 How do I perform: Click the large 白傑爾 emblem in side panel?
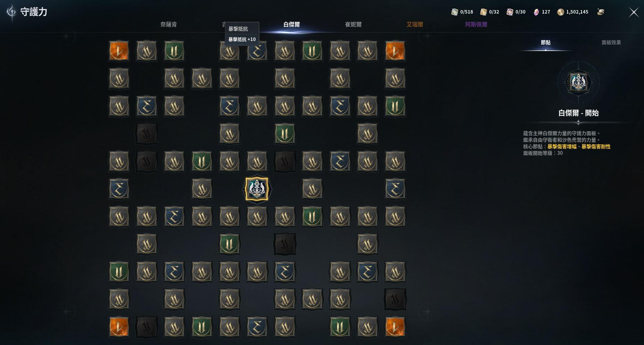(x=578, y=83)
